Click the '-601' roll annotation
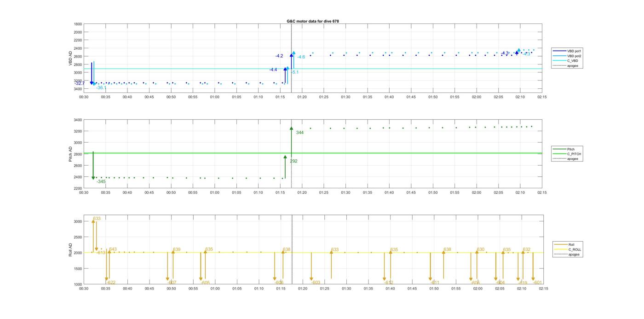The image size is (644, 319). (538, 283)
